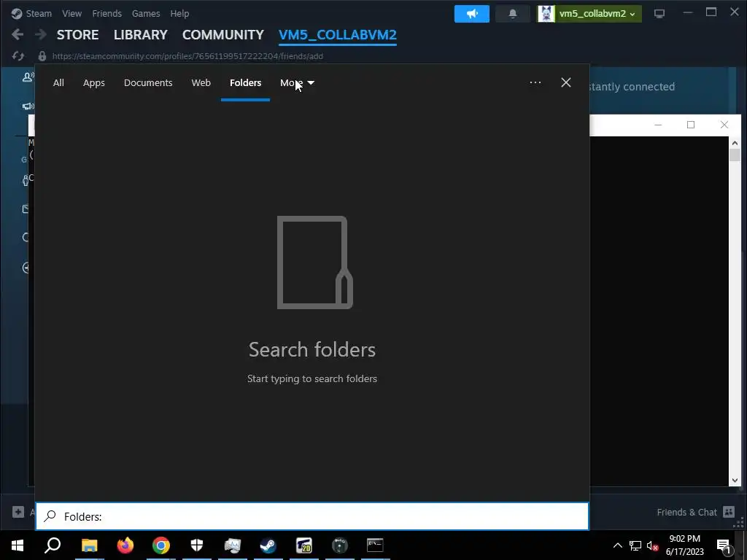Maximize the background console window
747x560 pixels.
point(691,125)
